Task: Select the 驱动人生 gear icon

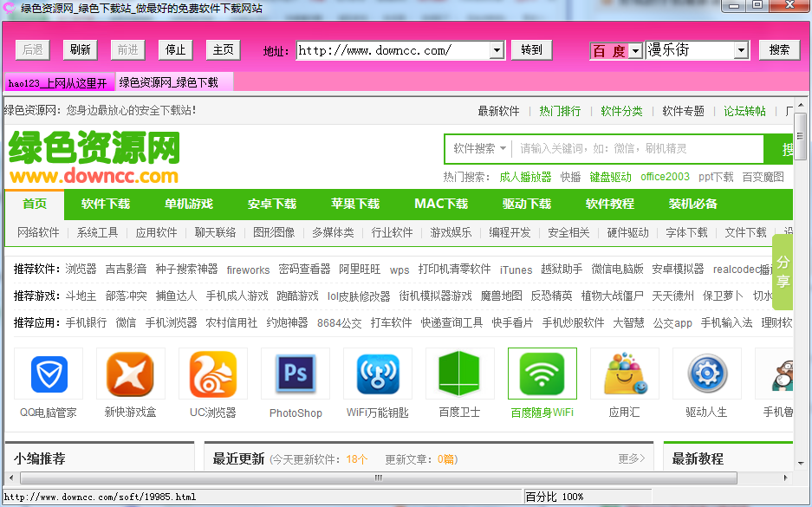Action: [706, 374]
